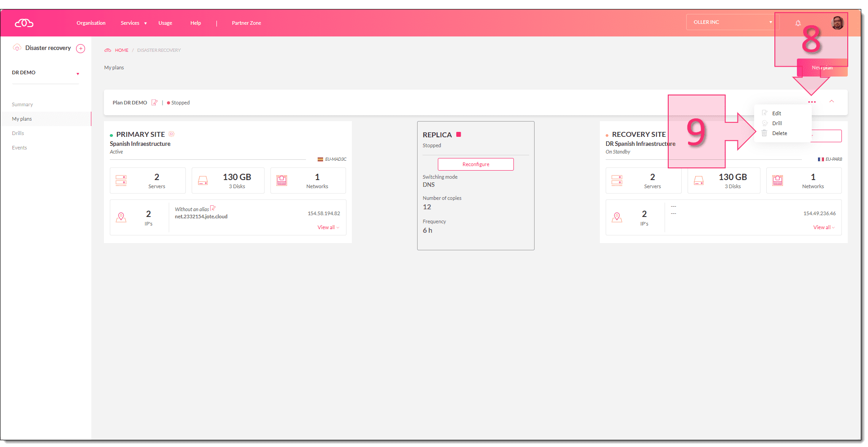Click the Recovery Site 130 GB disks card
The height and width of the screenshot is (447, 868).
pos(724,181)
